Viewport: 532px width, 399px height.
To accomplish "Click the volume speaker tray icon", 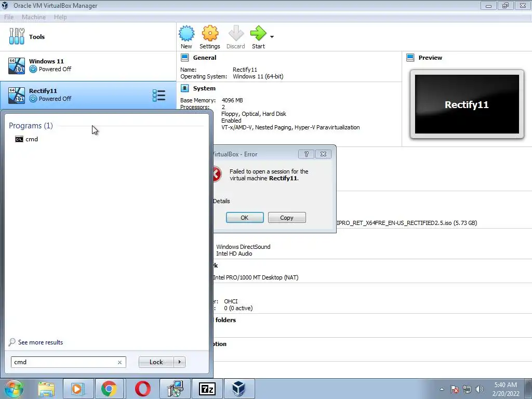I will coord(480,389).
